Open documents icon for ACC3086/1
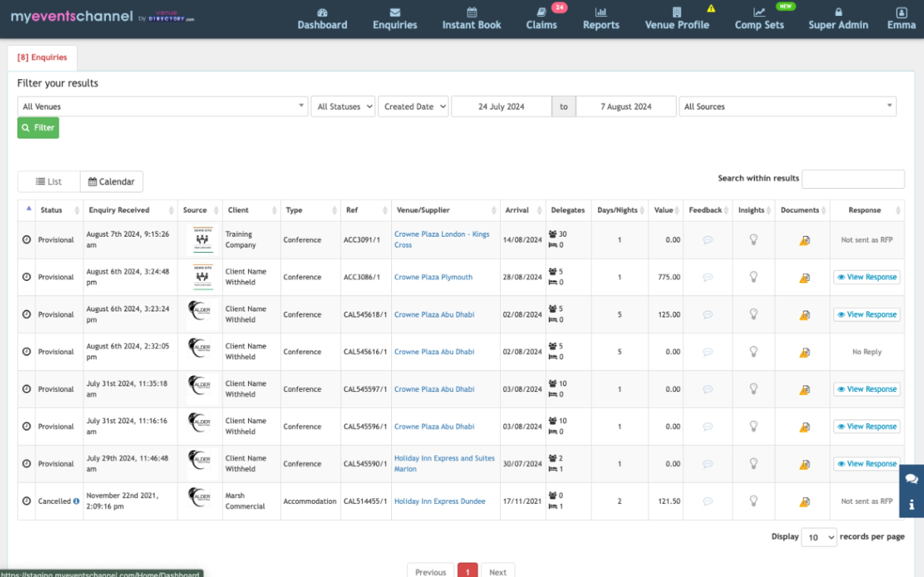Image resolution: width=924 pixels, height=577 pixels. (x=805, y=278)
